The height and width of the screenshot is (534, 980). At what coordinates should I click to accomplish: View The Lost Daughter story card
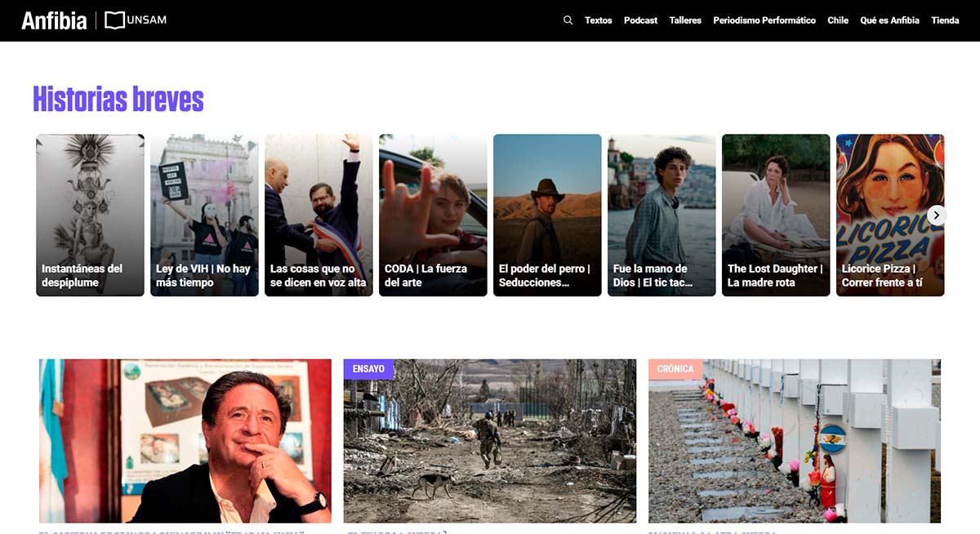point(776,215)
